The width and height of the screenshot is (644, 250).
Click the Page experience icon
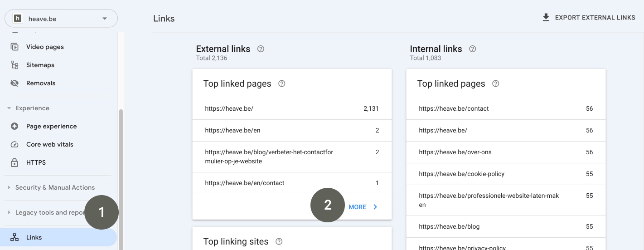[15, 126]
